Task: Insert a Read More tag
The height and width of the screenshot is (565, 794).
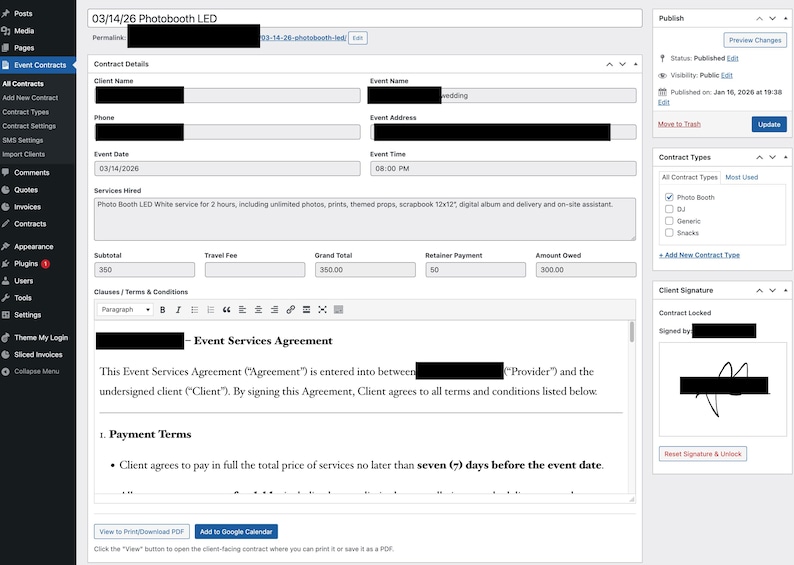Action: 306,310
